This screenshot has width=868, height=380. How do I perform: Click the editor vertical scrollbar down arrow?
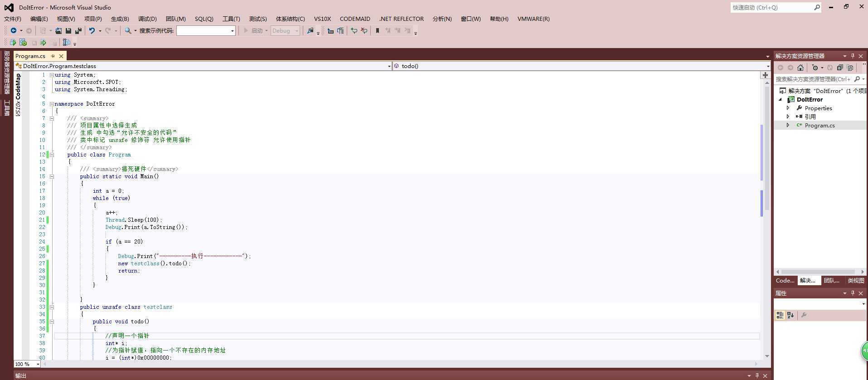pyautogui.click(x=767, y=356)
